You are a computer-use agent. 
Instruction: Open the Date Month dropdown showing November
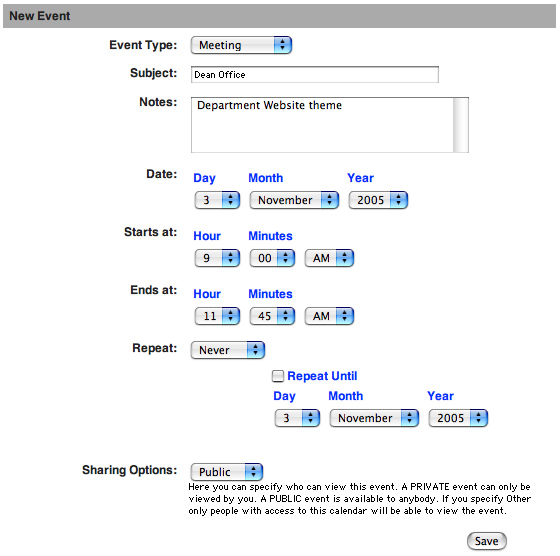pos(294,200)
